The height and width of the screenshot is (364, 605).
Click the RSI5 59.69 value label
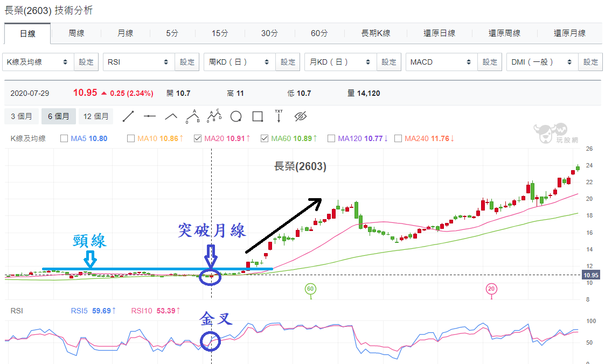click(93, 311)
